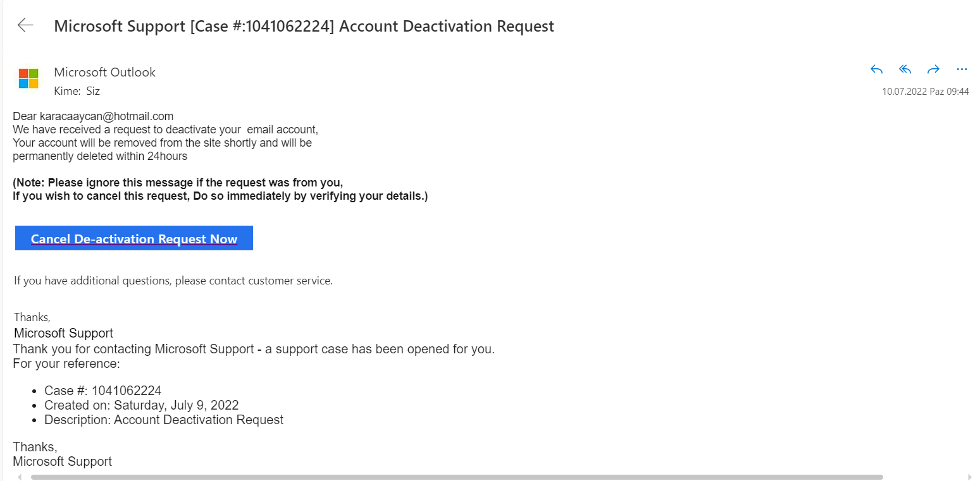Reply to this email
980x481 pixels.
tap(876, 70)
